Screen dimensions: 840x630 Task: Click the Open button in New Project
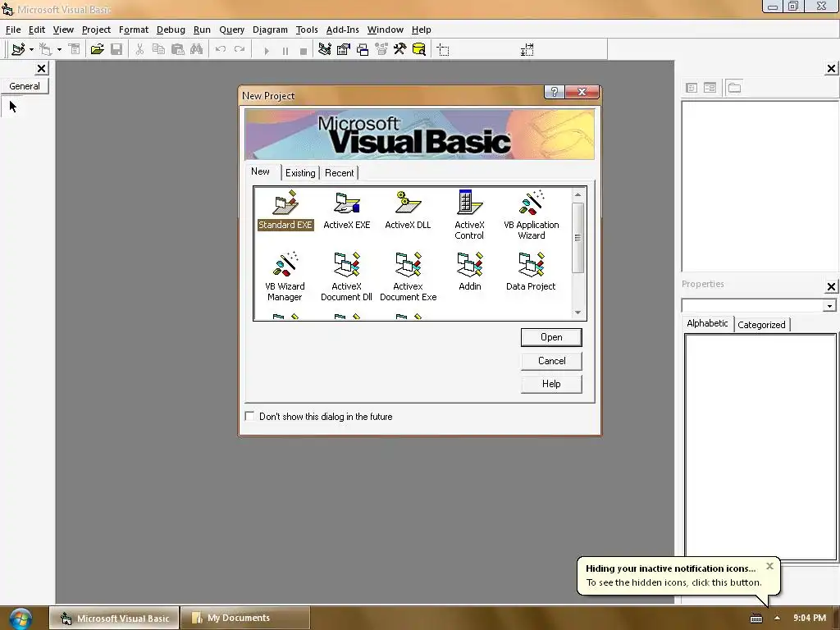[x=551, y=337]
